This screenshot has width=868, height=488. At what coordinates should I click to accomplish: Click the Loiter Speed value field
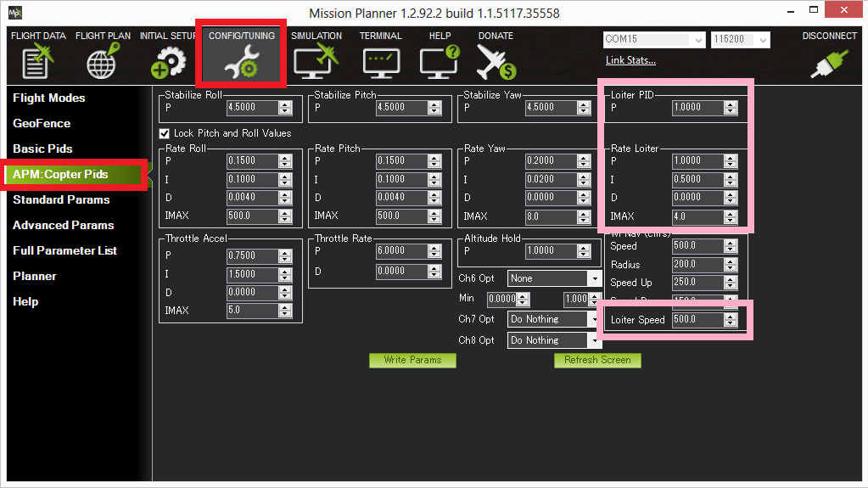tap(698, 320)
